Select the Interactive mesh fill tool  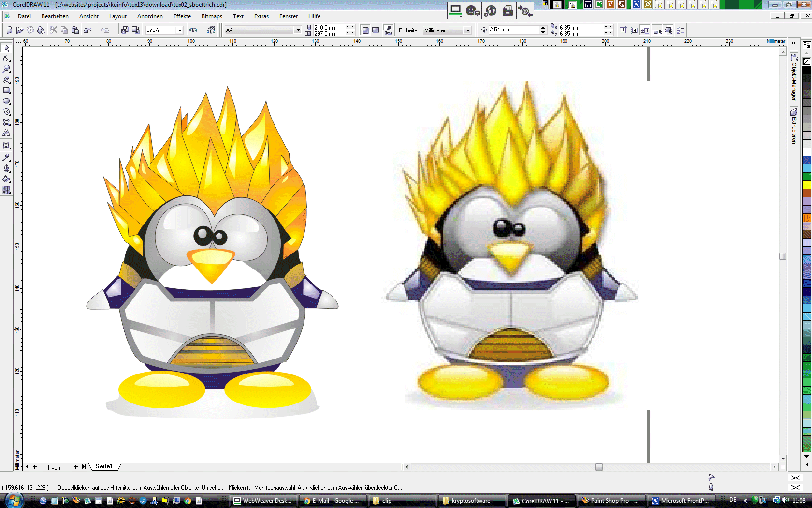(7, 190)
